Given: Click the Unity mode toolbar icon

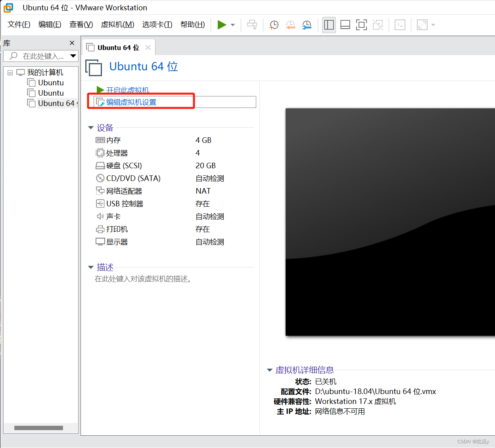Looking at the screenshot, I should click(378, 25).
